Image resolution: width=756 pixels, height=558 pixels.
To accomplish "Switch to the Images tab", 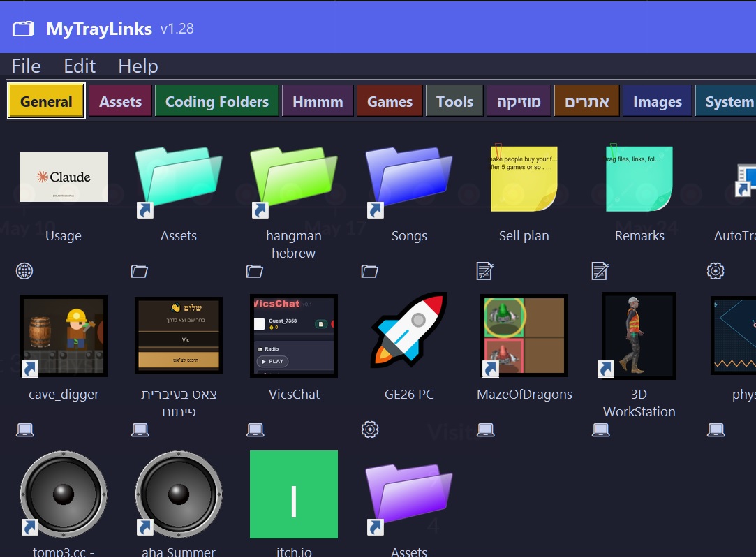I will [x=657, y=101].
